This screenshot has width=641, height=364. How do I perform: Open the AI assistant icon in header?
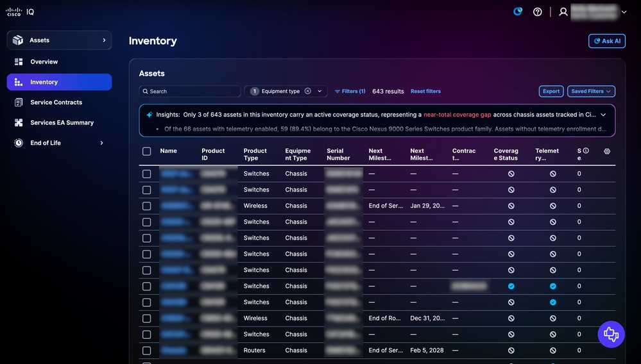pyautogui.click(x=518, y=12)
